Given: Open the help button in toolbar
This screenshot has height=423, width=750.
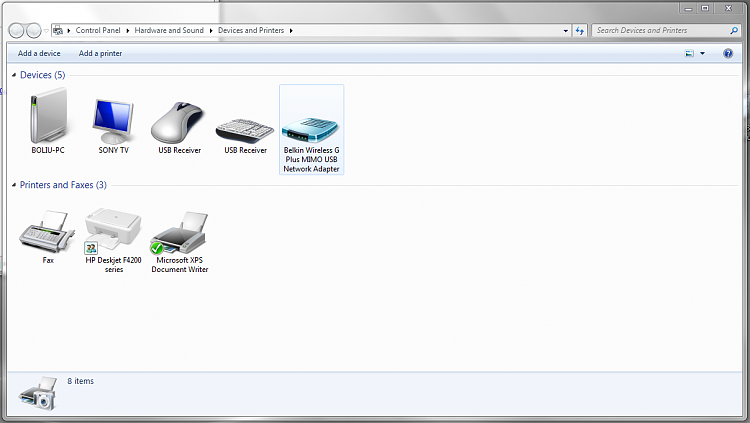Looking at the screenshot, I should pos(728,53).
